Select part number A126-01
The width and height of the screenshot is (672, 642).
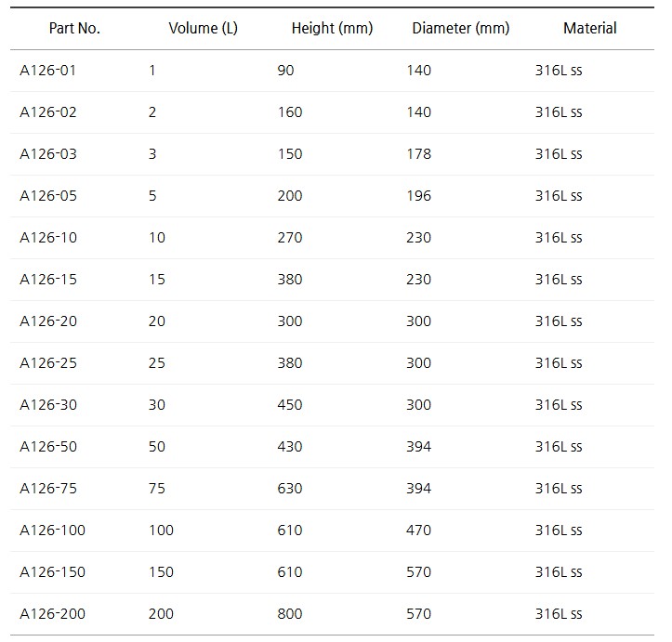[x=48, y=71]
